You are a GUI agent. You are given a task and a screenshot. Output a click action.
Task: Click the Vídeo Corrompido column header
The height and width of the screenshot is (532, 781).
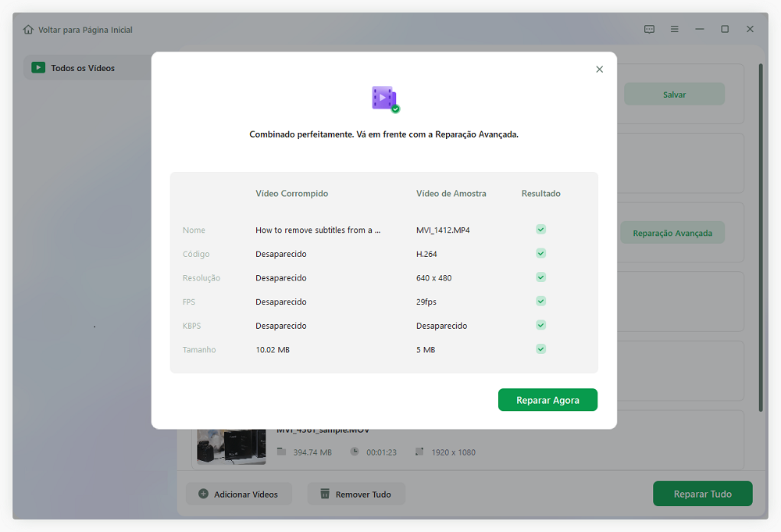(x=292, y=193)
